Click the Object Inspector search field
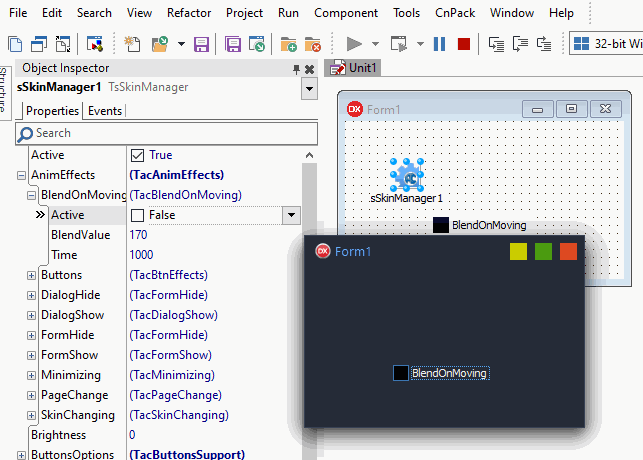Image resolution: width=643 pixels, height=460 pixels. coord(166,133)
